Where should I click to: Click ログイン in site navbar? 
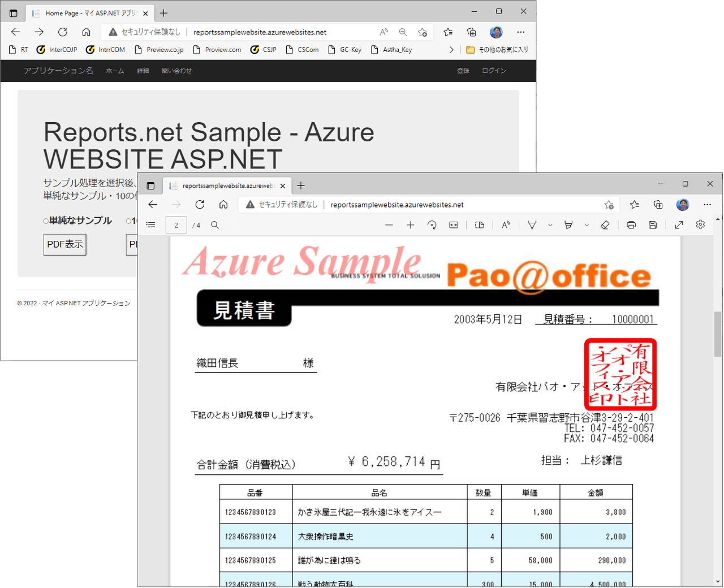click(494, 71)
